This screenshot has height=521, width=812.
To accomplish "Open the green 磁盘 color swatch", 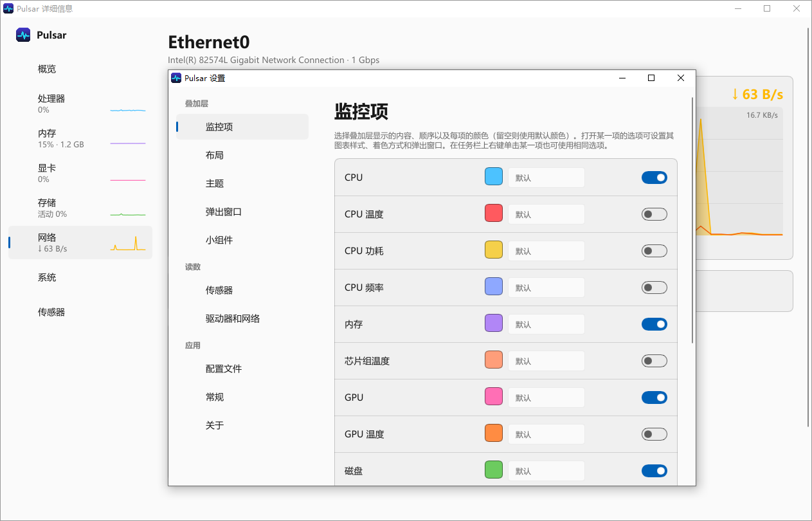I will point(494,470).
